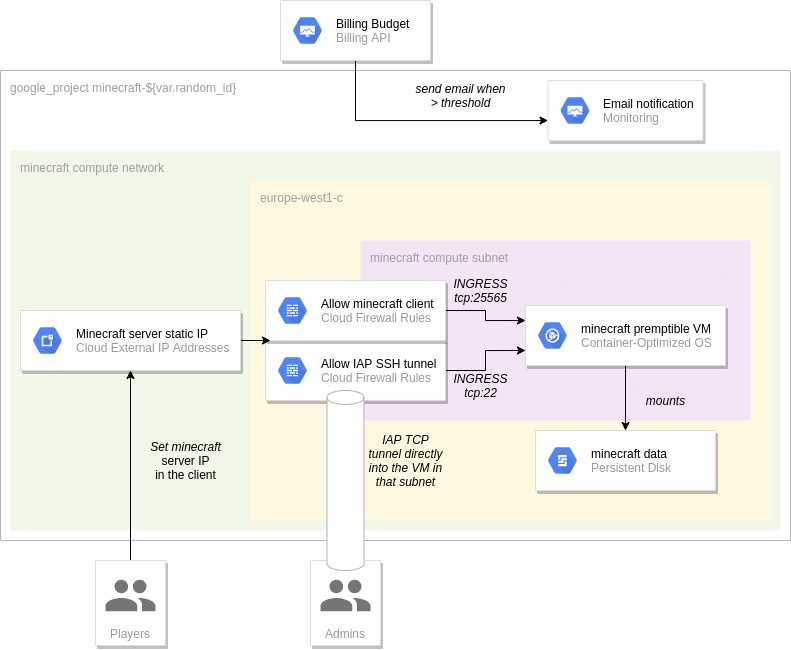791x650 pixels.
Task: Click 'Set minecraft server IP in the client' note
Action: [185, 461]
